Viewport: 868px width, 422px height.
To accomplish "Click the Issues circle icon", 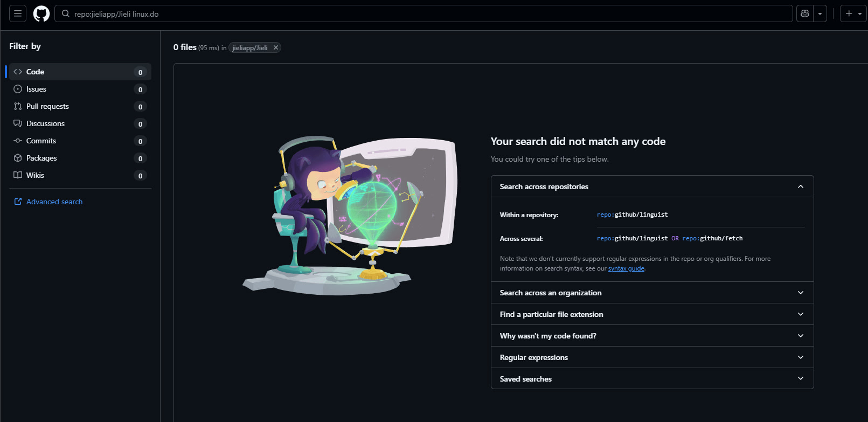I will [18, 89].
